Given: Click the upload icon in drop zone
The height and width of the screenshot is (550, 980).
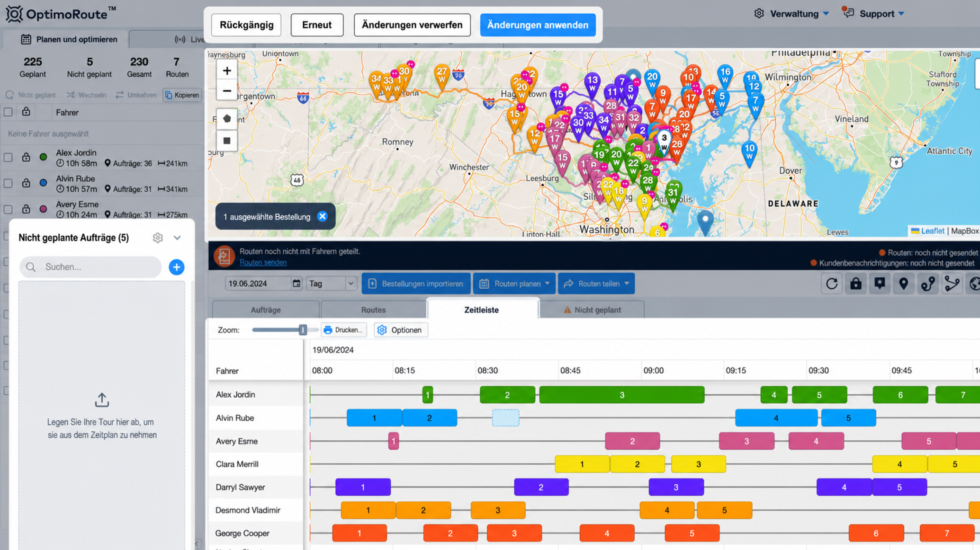Looking at the screenshot, I should [x=102, y=400].
